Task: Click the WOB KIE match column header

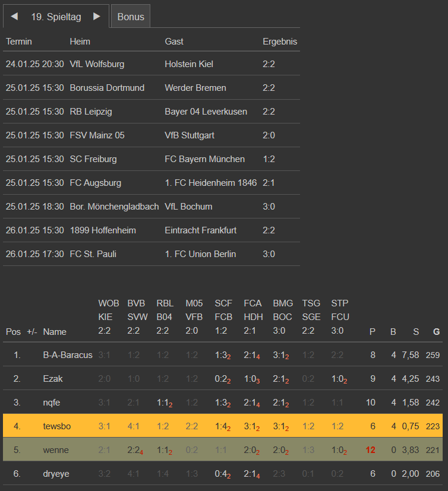Action: click(105, 318)
